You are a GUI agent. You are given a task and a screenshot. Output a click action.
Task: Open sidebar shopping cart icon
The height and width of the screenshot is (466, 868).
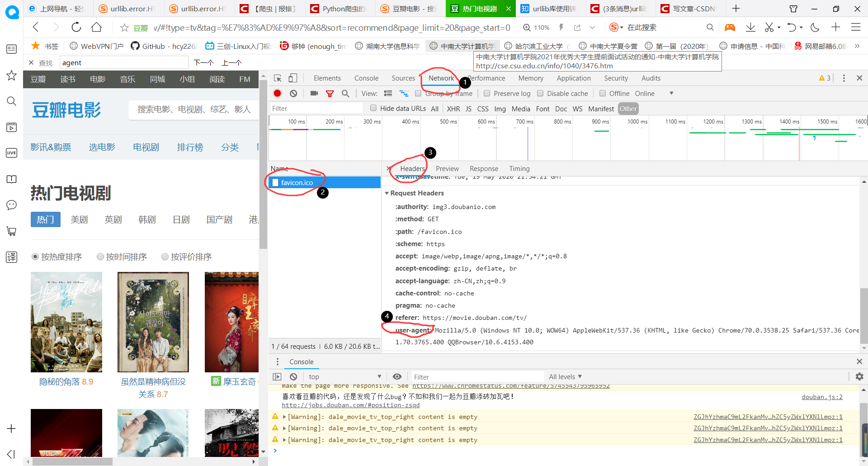coord(11,231)
